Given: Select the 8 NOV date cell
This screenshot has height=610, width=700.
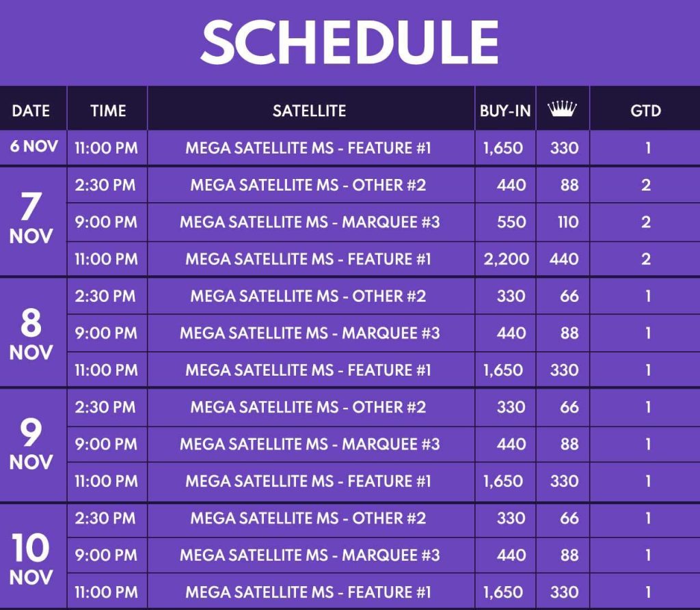Looking at the screenshot, I should (31, 334).
